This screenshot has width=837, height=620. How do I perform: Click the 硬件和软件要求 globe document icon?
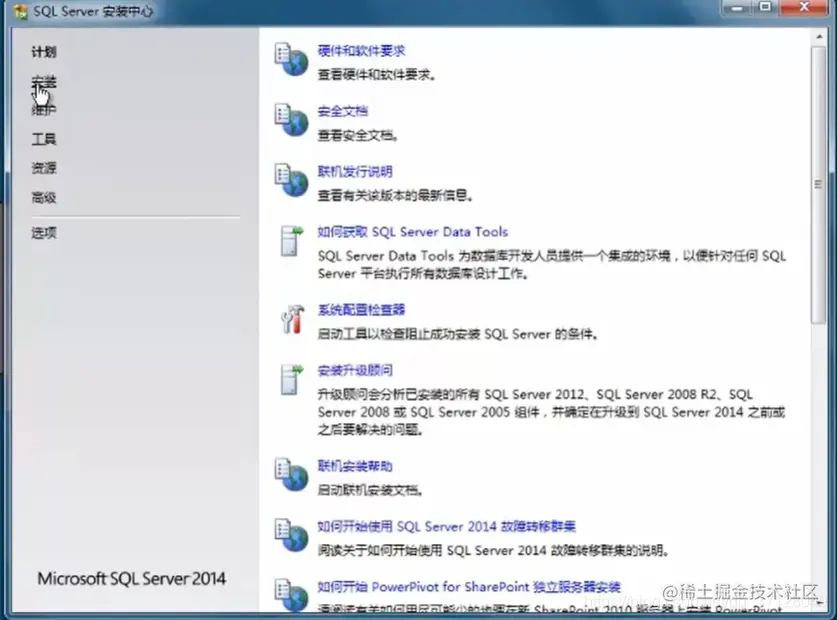click(291, 59)
